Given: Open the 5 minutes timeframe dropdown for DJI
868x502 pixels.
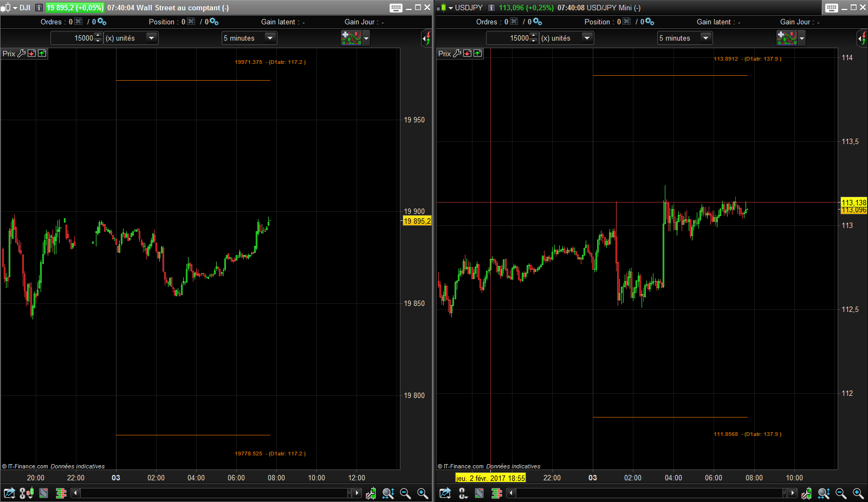Looking at the screenshot, I should [x=249, y=38].
